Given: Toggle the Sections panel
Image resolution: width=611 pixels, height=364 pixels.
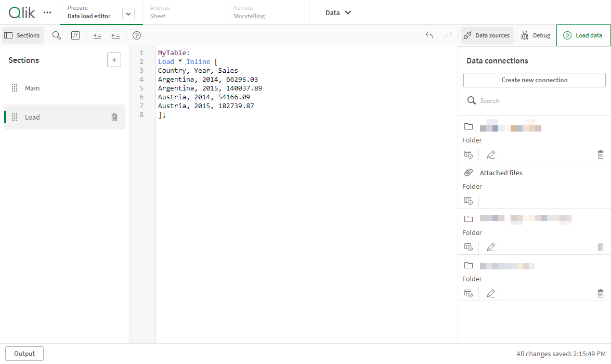Looking at the screenshot, I should pos(22,35).
